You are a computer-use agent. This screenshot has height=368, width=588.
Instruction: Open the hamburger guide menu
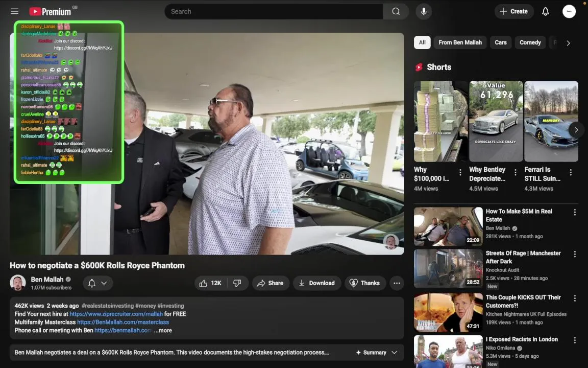15,11
